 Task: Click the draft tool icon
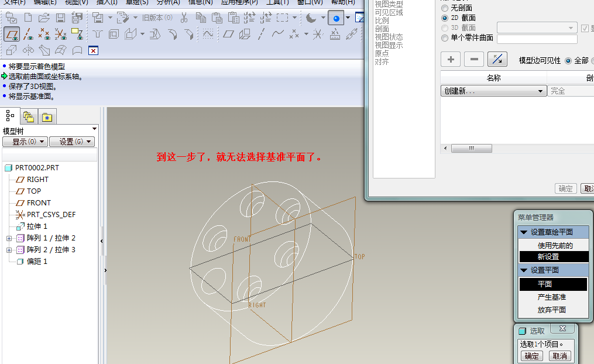coord(155,34)
